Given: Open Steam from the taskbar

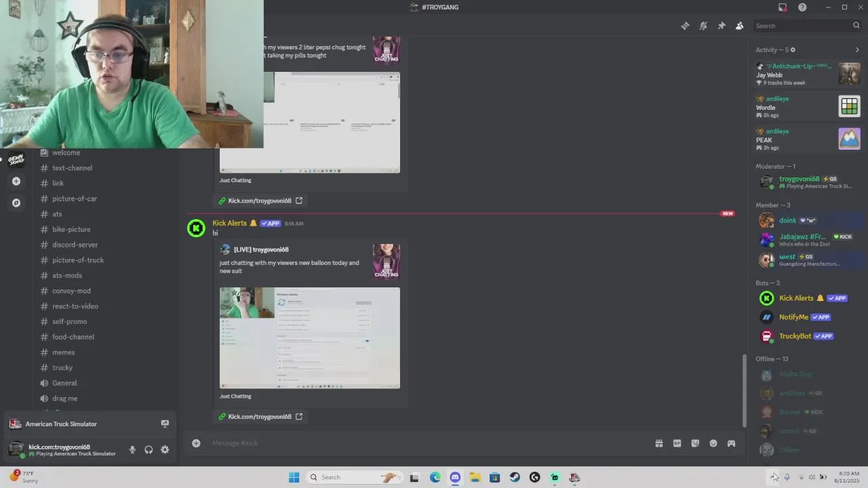Looking at the screenshot, I should click(x=515, y=477).
